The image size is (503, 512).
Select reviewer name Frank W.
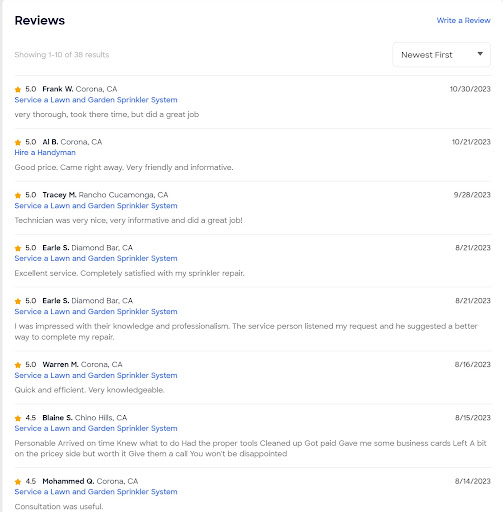point(58,89)
